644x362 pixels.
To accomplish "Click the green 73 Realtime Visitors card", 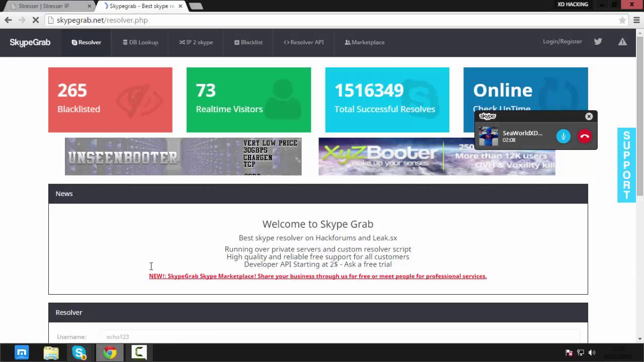I will pos(249,100).
